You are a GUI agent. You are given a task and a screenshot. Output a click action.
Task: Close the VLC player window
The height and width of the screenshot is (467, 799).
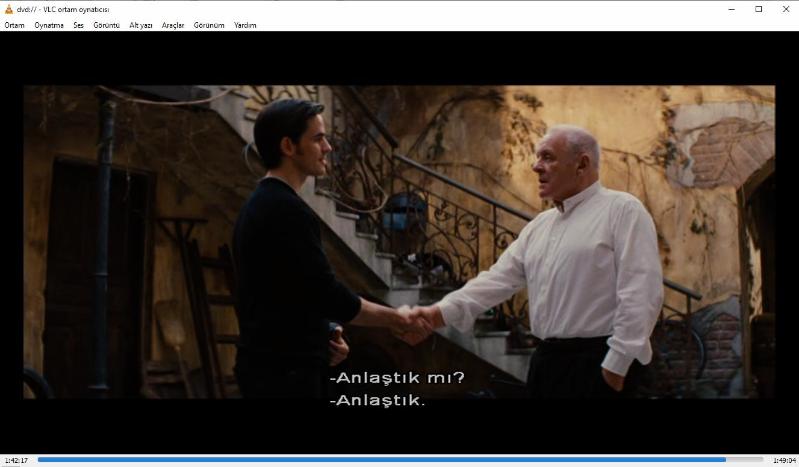785,9
